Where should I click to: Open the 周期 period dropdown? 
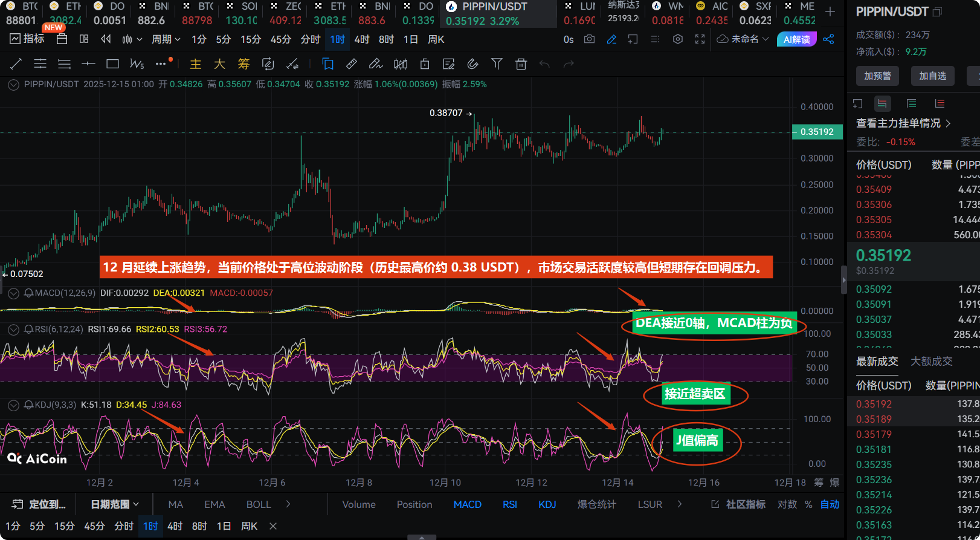[166, 39]
